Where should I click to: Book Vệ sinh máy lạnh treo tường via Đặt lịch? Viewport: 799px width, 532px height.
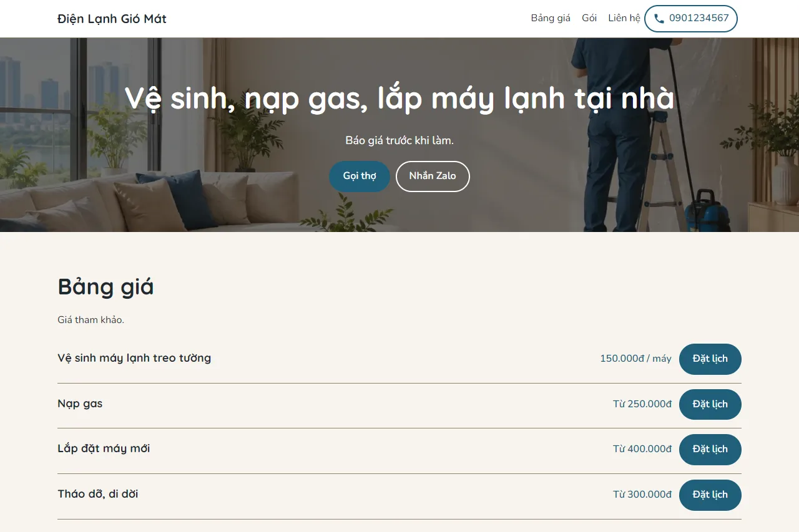[710, 359]
